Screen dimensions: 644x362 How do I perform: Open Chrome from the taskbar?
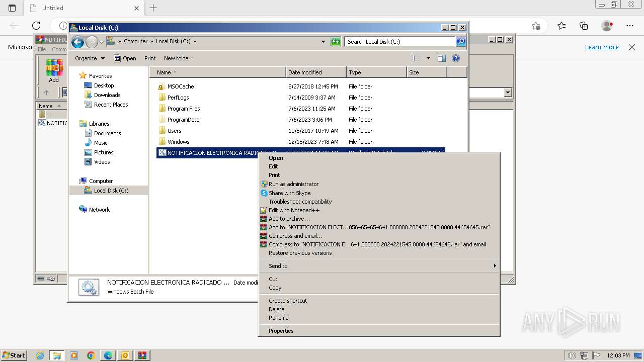[91, 355]
